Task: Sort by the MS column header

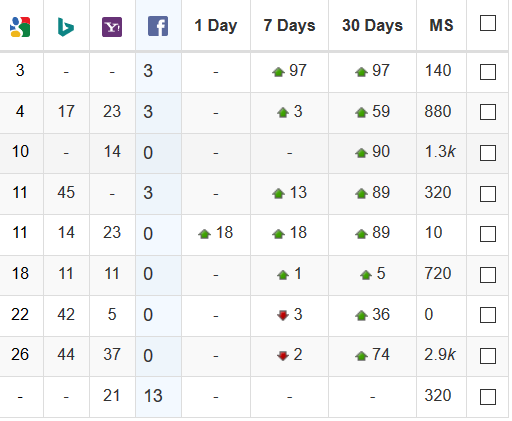Action: point(441,25)
